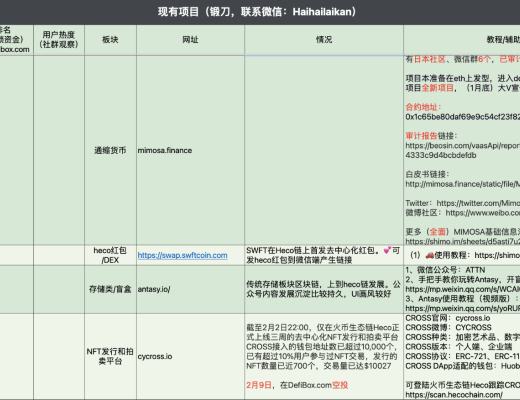Select the 通缩货币 category cell
This screenshot has width=520, height=400.
(110, 150)
